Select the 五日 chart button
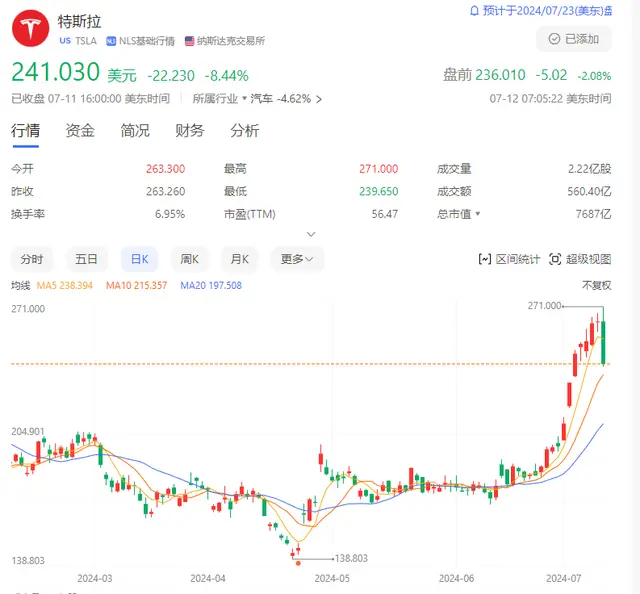Image resolution: width=640 pixels, height=594 pixels. tap(86, 259)
